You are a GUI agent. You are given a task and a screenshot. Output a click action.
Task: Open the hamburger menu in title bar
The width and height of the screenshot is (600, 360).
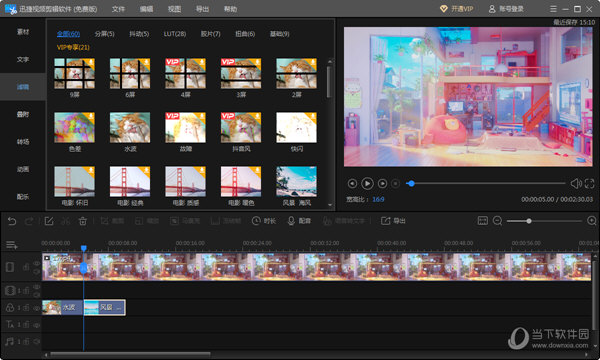point(553,9)
